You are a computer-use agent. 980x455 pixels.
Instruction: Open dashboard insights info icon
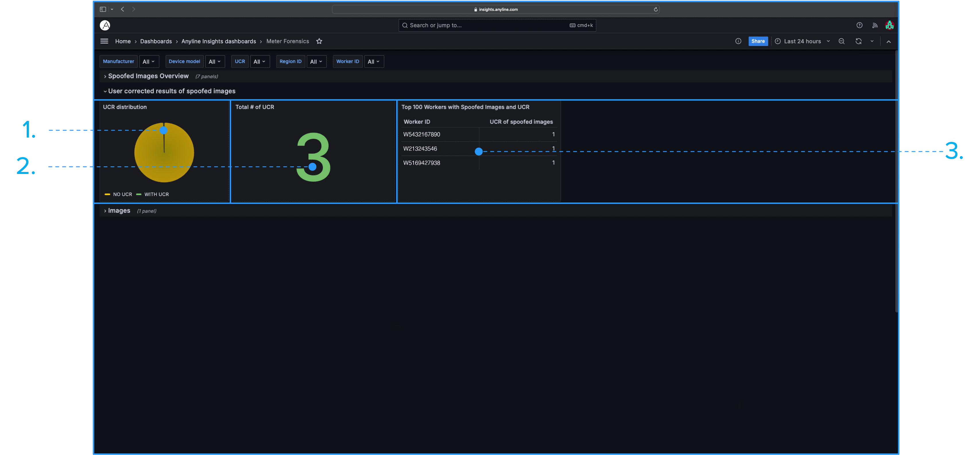[x=738, y=41]
